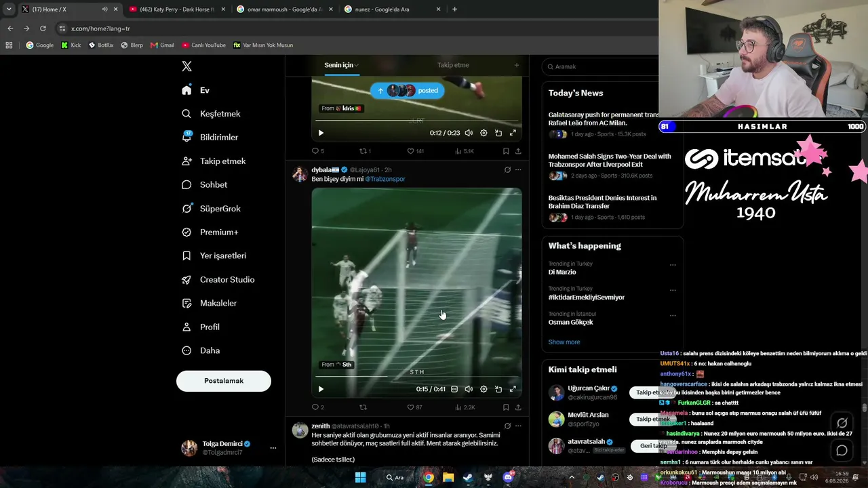Like the post with 141 likes
Image resolution: width=868 pixels, height=488 pixels.
pos(415,151)
